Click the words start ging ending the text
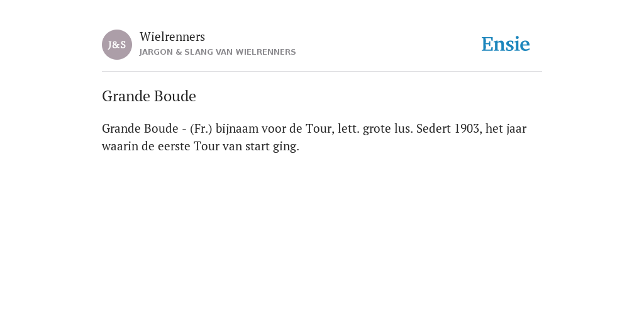 (x=272, y=147)
